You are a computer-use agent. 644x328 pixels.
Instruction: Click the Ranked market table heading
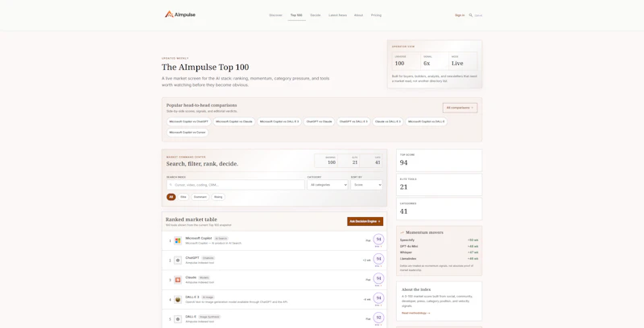coord(192,219)
